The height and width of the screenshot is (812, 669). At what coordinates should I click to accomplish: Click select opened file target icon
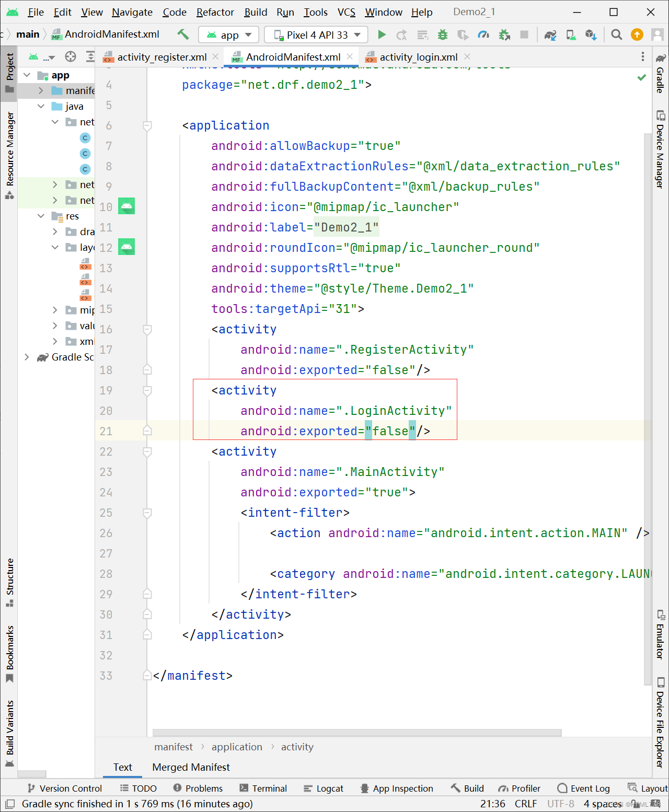[71, 56]
